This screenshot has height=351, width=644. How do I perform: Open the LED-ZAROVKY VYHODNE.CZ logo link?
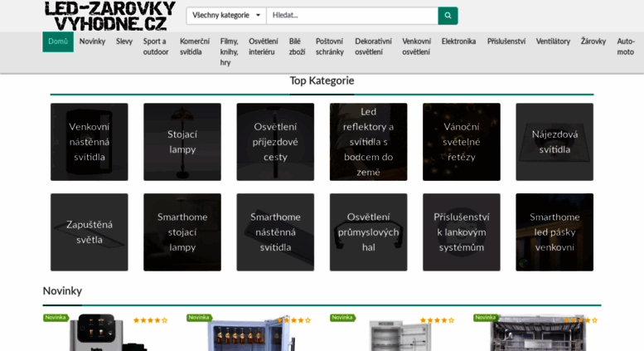tap(110, 16)
